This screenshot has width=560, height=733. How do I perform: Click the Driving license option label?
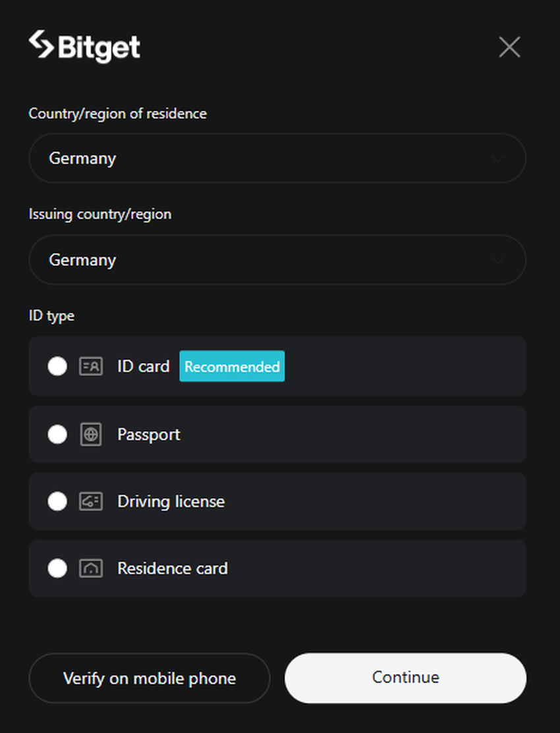click(171, 502)
